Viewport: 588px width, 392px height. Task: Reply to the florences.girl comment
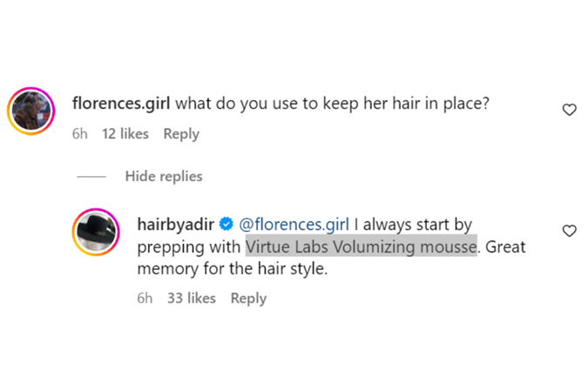click(181, 134)
